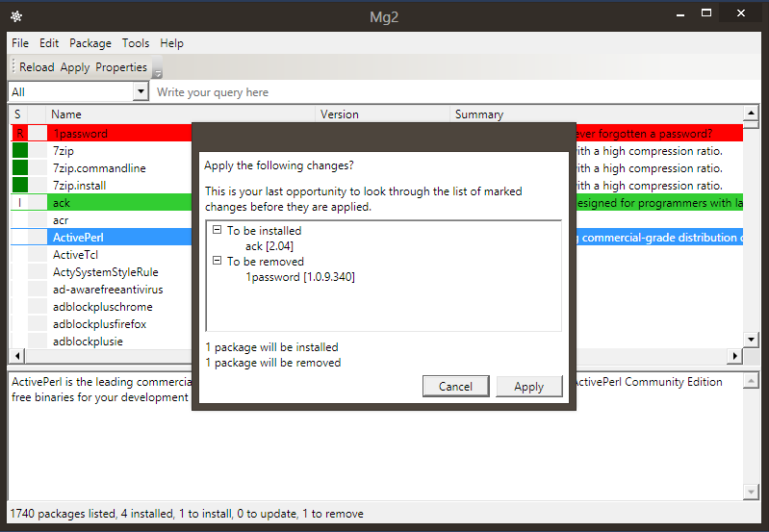Screen dimensions: 769x532
Task: Open the Edit menu
Action: (49, 43)
